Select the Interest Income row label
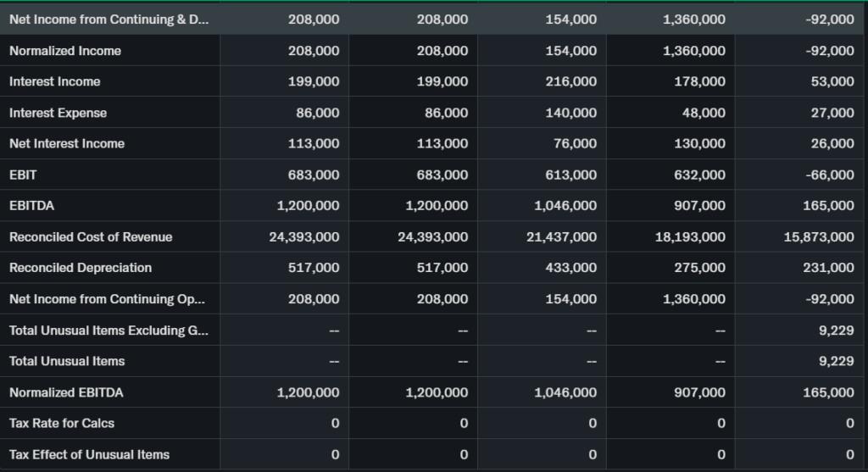The image size is (868, 472). pos(55,81)
